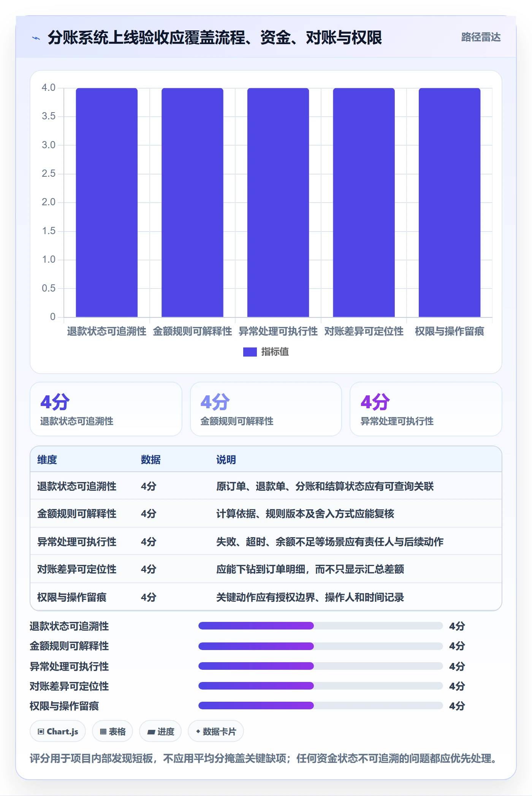Select the 异常处理可执行性 table cell
The width and height of the screenshot is (532, 796).
[x=77, y=542]
